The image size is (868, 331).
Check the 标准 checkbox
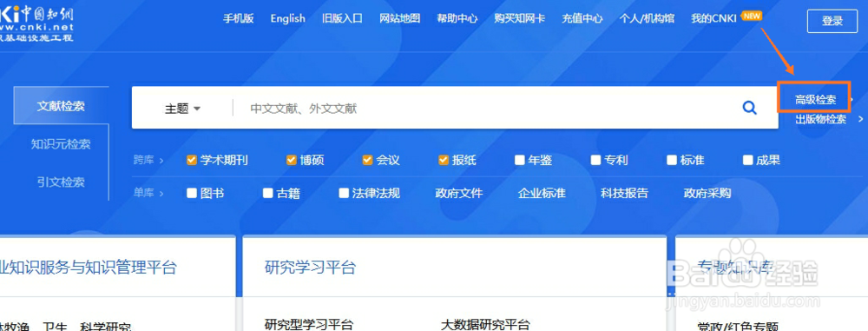tap(672, 160)
